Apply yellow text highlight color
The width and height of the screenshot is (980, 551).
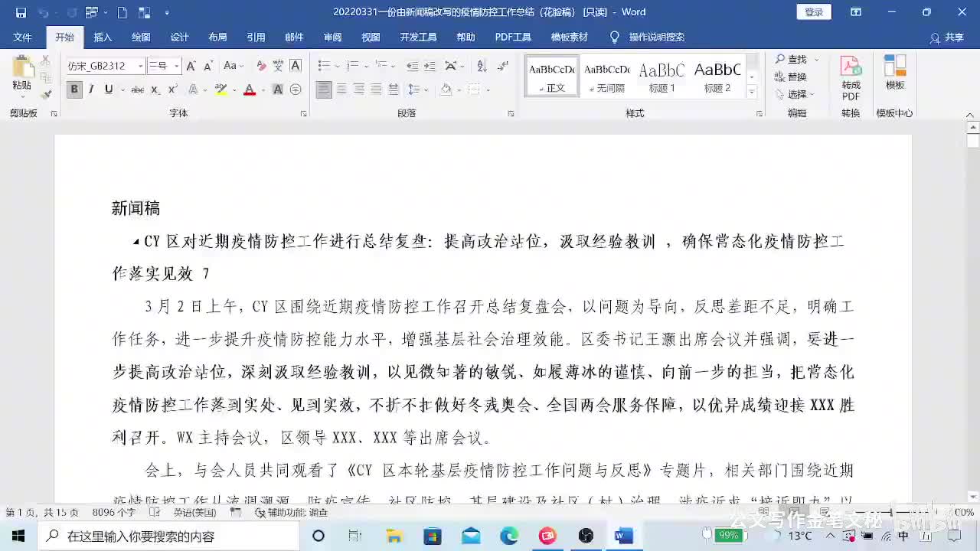point(220,90)
